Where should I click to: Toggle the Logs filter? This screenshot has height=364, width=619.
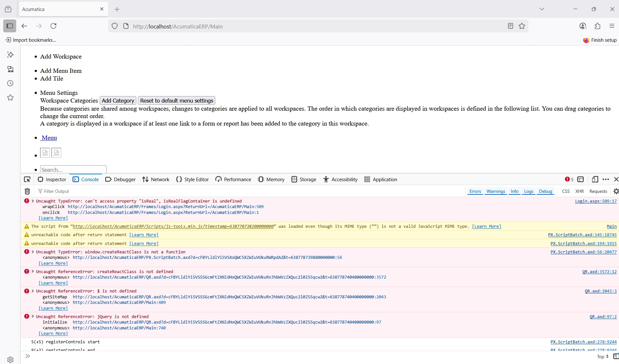(x=528, y=191)
